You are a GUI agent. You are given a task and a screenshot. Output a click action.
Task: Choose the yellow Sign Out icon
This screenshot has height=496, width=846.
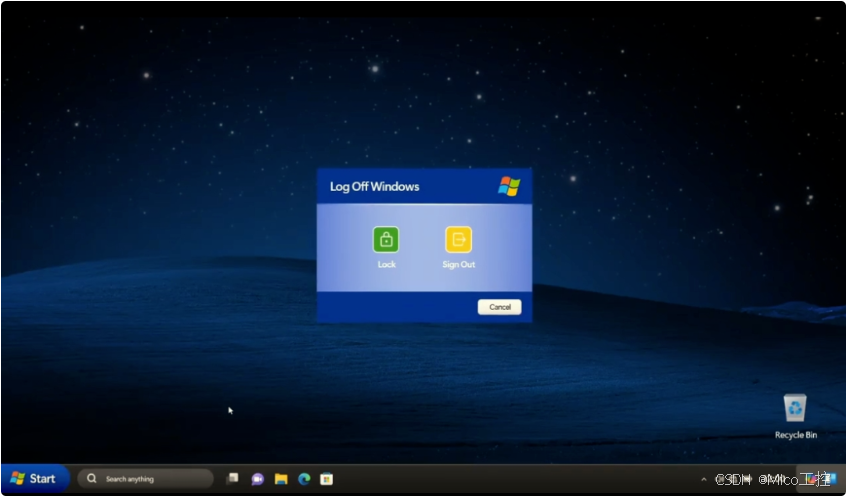458,240
